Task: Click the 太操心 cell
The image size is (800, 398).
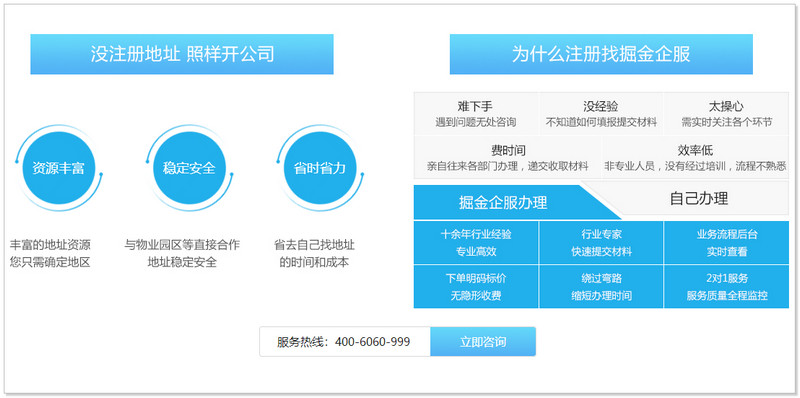Action: (726, 114)
